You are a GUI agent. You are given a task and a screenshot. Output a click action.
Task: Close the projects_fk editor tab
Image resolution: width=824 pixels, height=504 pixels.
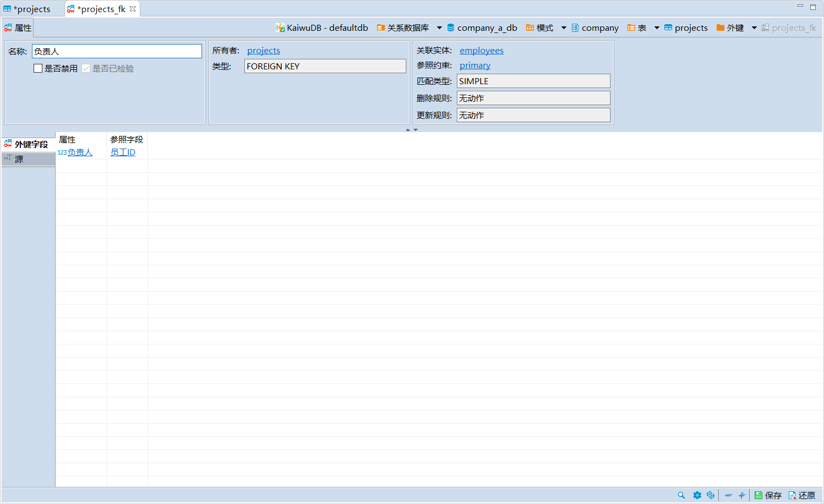(x=133, y=9)
